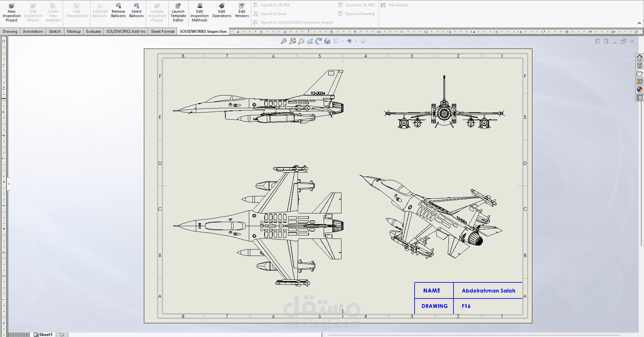Image resolution: width=644 pixels, height=337 pixels.
Task: Open the Evaluate tab
Action: pyautogui.click(x=94, y=31)
